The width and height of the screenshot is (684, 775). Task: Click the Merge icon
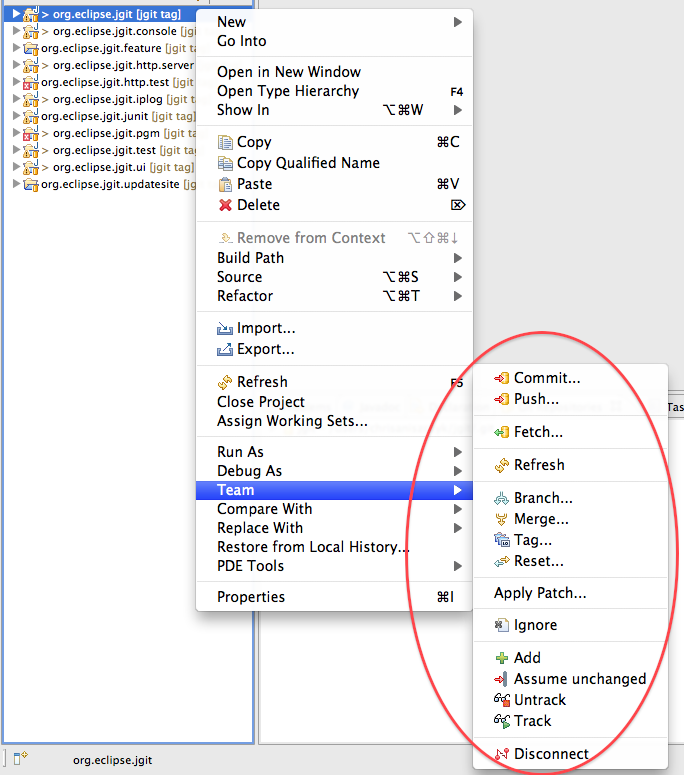click(501, 519)
